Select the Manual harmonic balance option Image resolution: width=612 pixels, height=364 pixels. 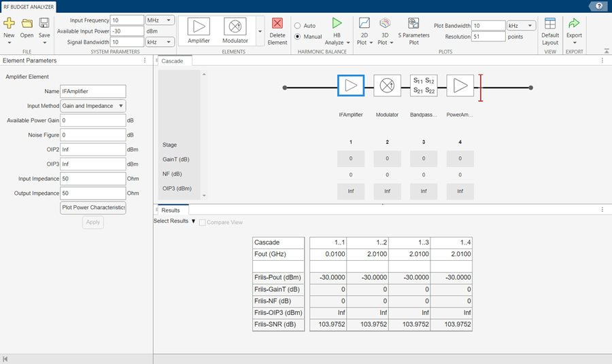(298, 37)
